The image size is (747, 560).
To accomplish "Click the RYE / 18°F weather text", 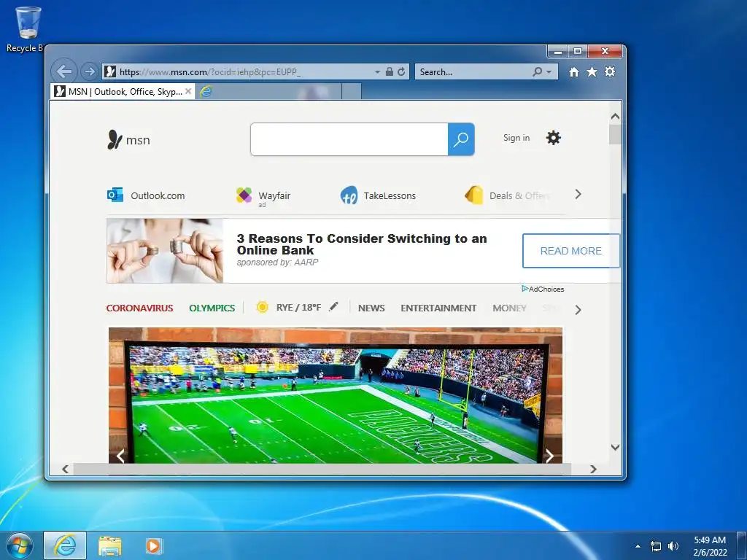I will (298, 308).
